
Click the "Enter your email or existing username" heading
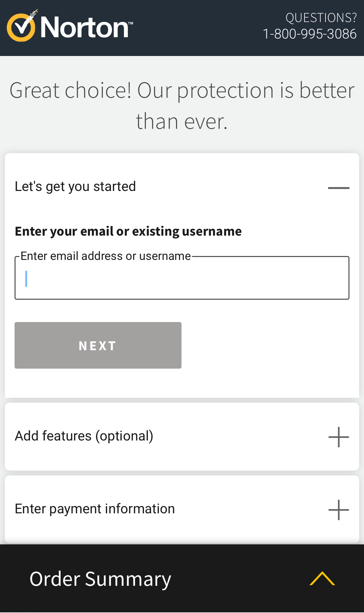(x=128, y=231)
